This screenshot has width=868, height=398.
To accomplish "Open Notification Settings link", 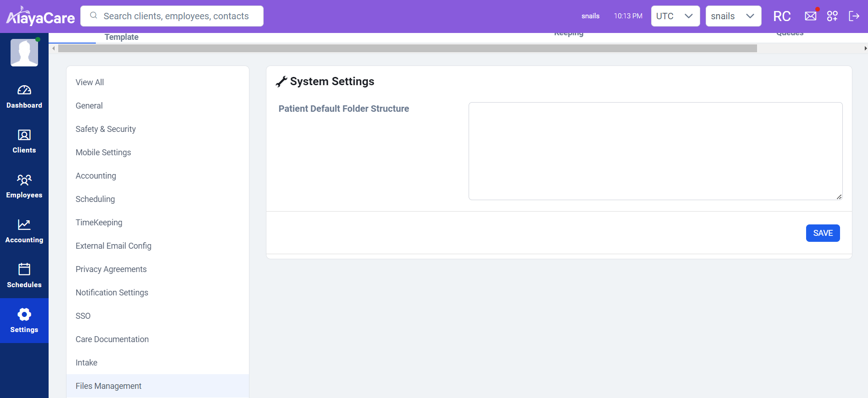I will [112, 293].
